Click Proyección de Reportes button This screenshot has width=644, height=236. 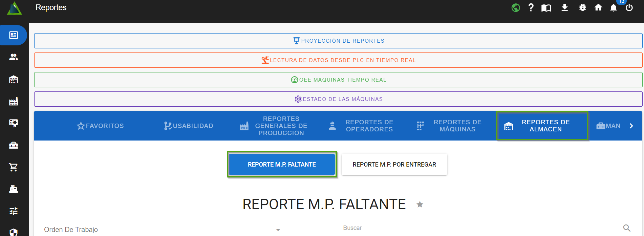pos(338,41)
